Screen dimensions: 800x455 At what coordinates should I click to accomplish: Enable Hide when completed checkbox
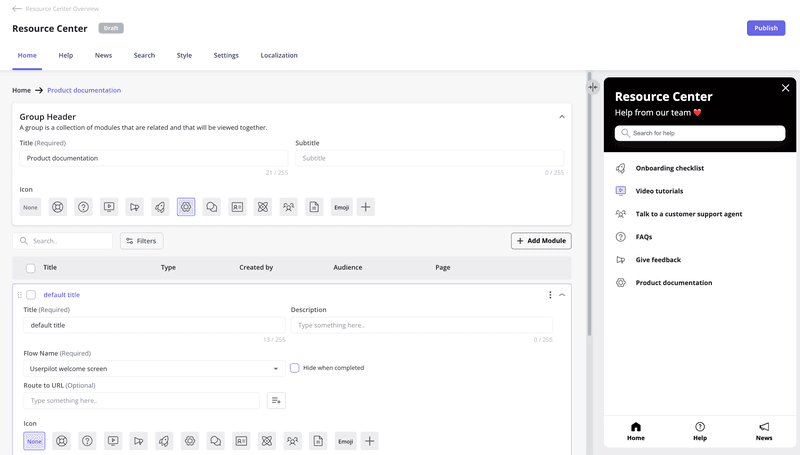coord(294,368)
